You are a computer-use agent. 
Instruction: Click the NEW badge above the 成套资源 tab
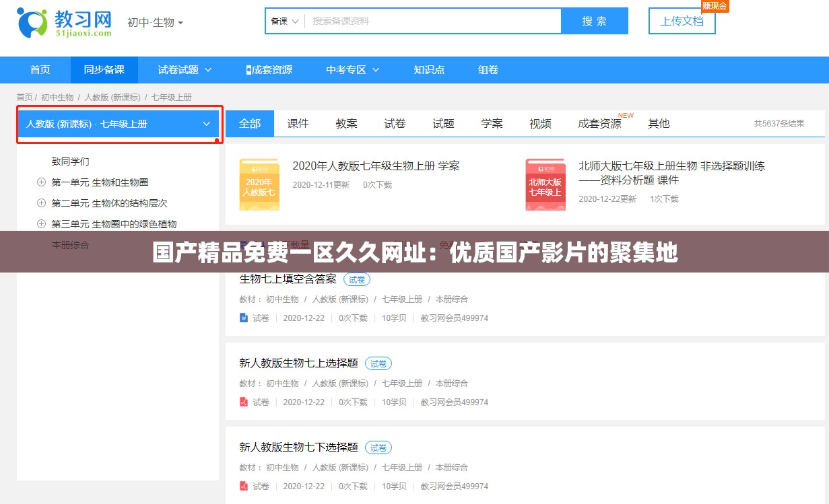tap(626, 115)
